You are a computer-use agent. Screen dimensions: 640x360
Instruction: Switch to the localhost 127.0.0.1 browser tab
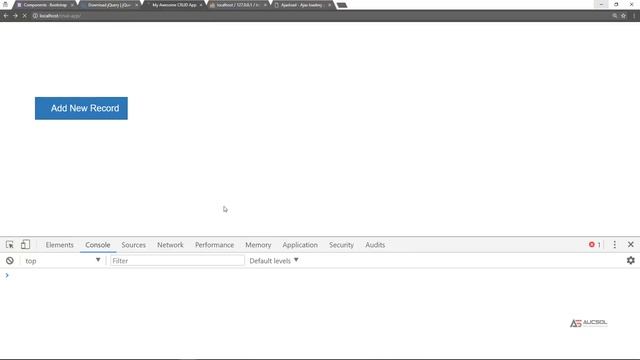[238, 5]
